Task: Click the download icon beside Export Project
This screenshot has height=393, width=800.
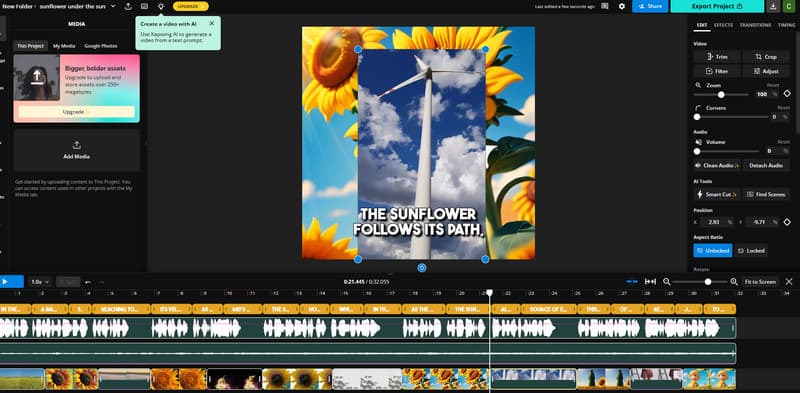Action: pyautogui.click(x=773, y=6)
